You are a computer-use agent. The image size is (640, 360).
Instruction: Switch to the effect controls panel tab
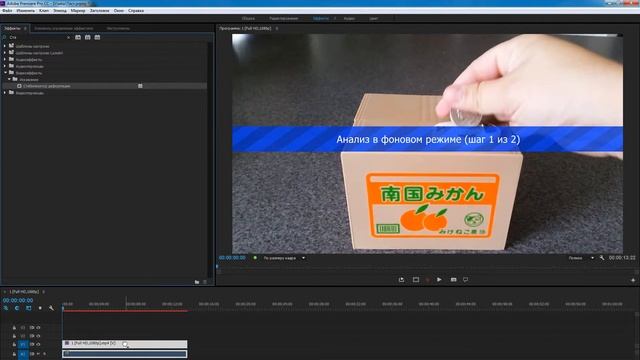click(x=64, y=29)
